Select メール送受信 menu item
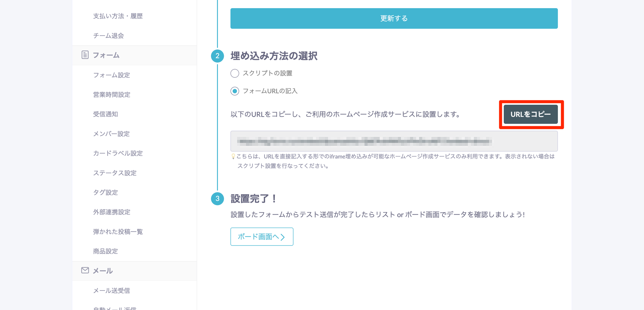Image resolution: width=644 pixels, height=310 pixels. tap(112, 290)
